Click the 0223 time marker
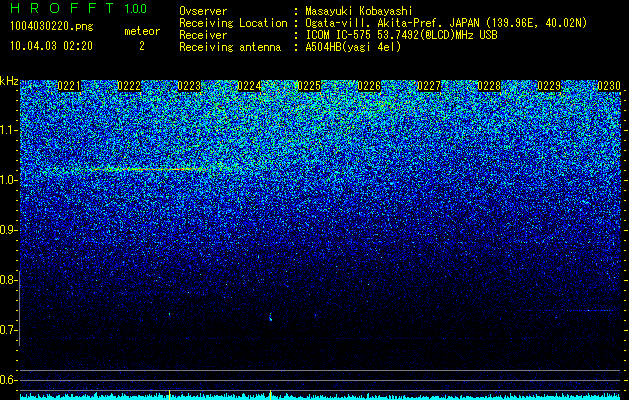 coord(189,86)
